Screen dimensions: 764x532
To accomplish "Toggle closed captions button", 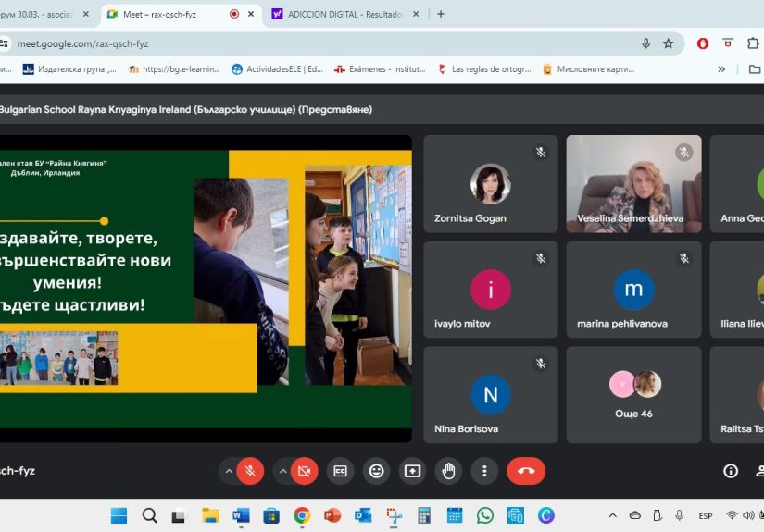I will (x=340, y=471).
